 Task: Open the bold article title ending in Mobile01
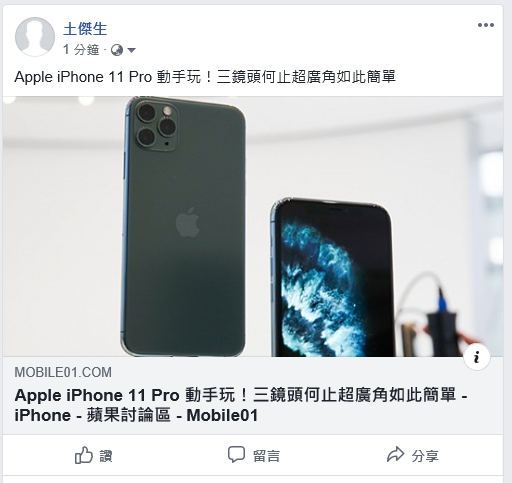(241, 405)
